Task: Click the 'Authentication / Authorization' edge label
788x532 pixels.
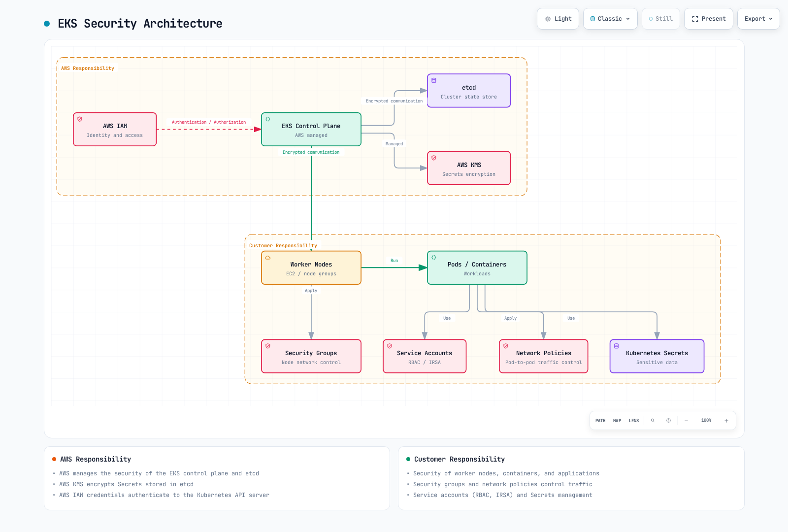Action: point(209,122)
